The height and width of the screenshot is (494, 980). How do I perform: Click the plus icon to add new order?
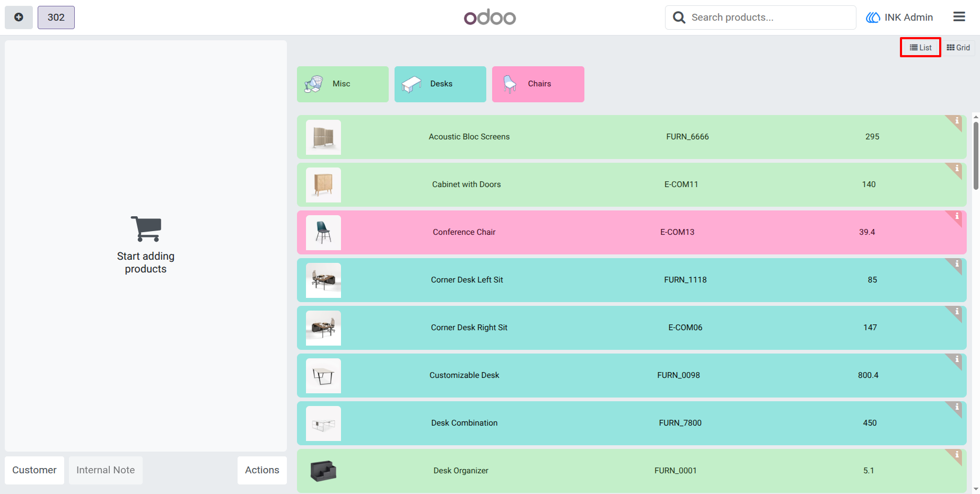point(19,17)
